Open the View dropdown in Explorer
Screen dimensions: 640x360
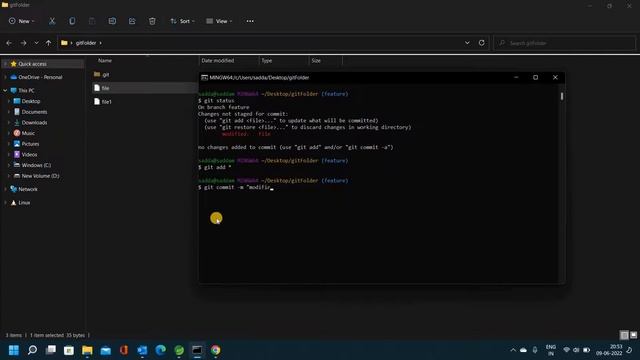point(219,21)
